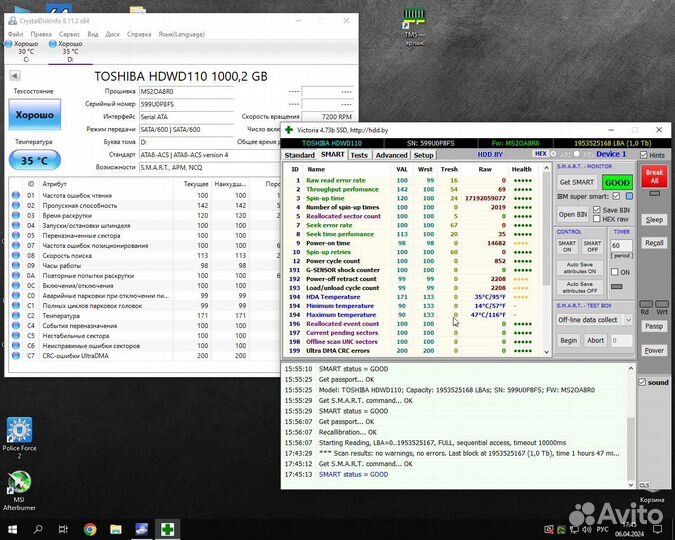Click the 35 °C temperature indicator

pyautogui.click(x=35, y=160)
